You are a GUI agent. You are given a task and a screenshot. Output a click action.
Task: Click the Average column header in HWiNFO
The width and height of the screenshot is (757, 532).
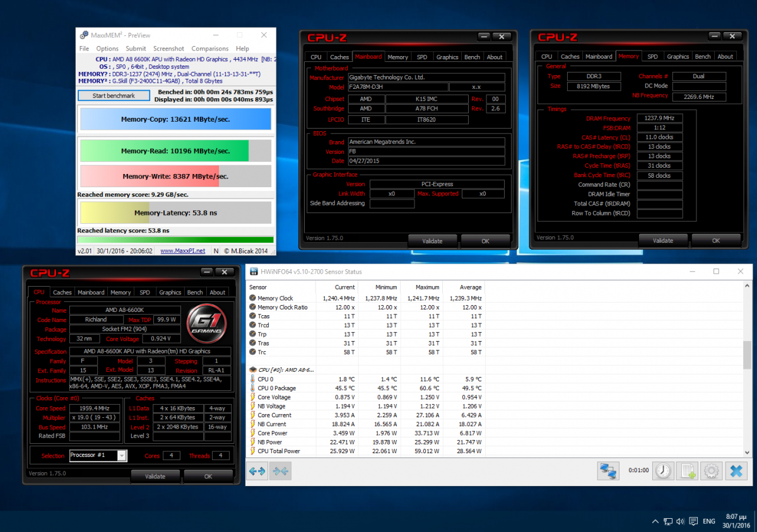(x=464, y=287)
